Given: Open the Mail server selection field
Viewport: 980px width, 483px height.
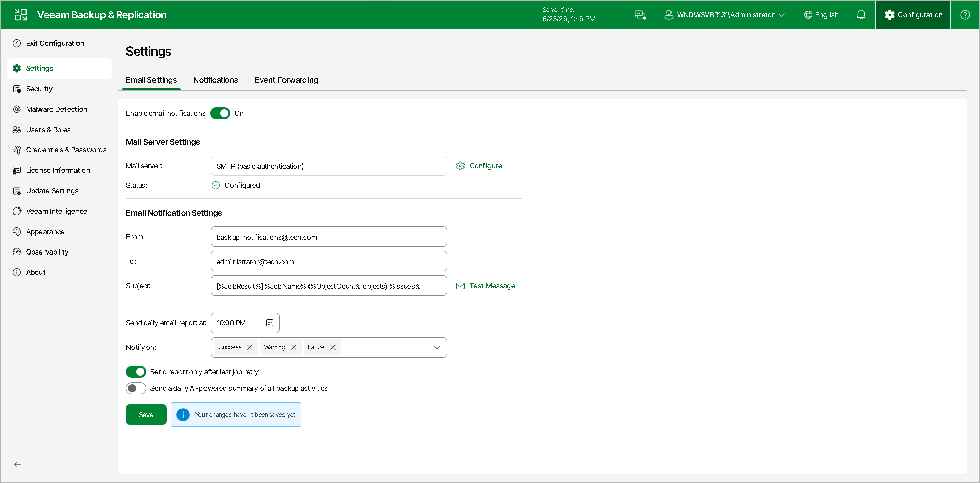Looking at the screenshot, I should (x=329, y=166).
